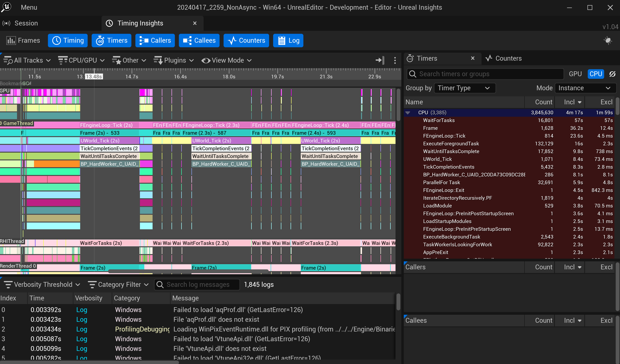The height and width of the screenshot is (364, 620).
Task: Select the ParallelFor Task timer row
Action: (x=509, y=182)
